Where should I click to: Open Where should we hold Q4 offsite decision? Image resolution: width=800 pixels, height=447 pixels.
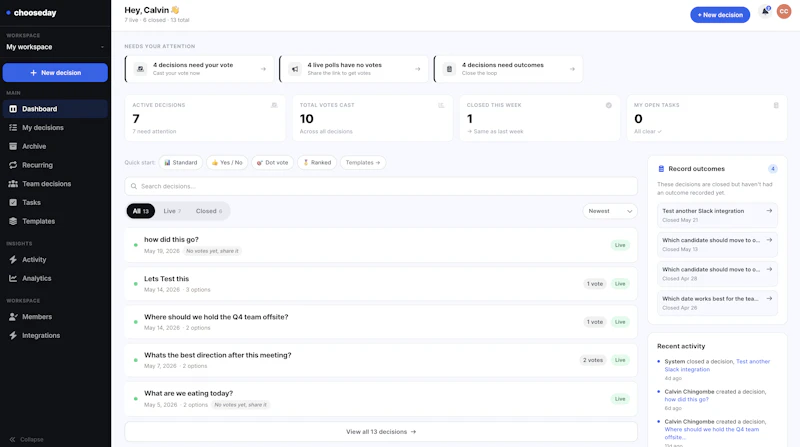pyautogui.click(x=381, y=322)
